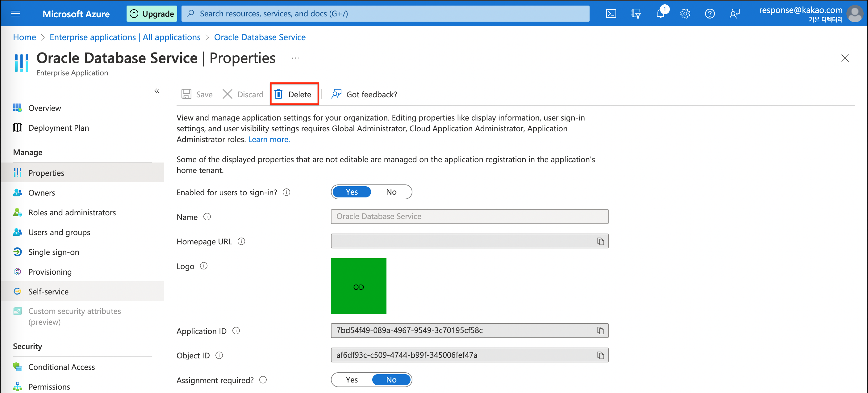This screenshot has width=868, height=393.
Task: Open Directories and subscriptions filter icon
Action: click(636, 14)
